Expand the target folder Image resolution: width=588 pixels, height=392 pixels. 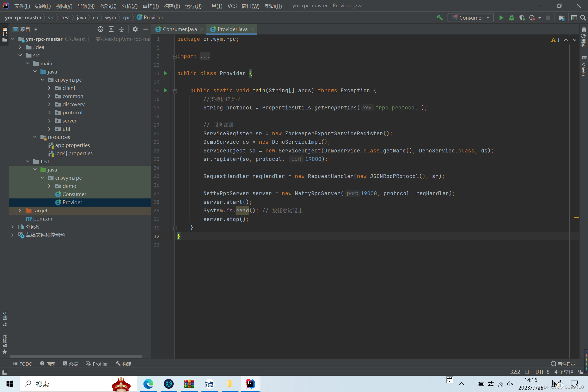(20, 210)
